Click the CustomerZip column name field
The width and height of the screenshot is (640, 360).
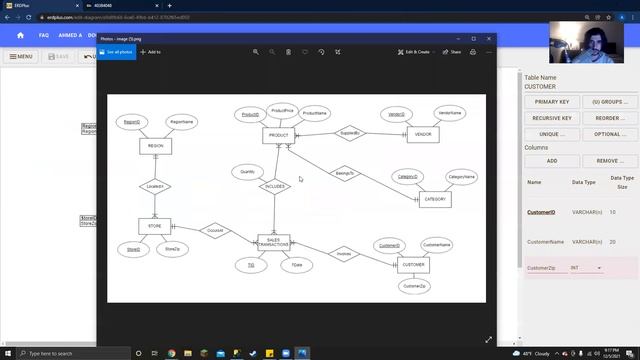tap(547, 268)
